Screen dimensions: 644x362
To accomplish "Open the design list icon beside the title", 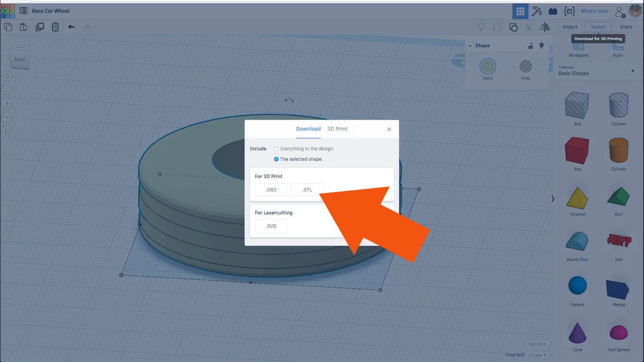I will 23,11.
